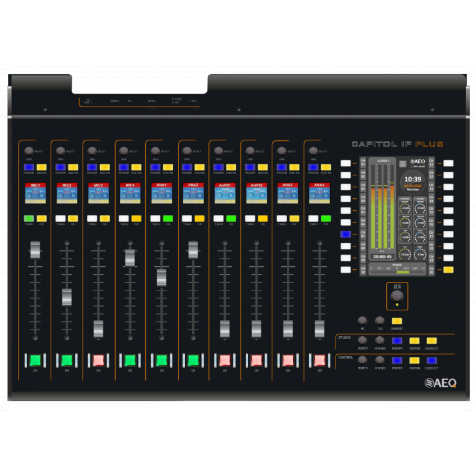
Task: Click the ANA1 channel fader handle
Action: pyautogui.click(x=161, y=277)
